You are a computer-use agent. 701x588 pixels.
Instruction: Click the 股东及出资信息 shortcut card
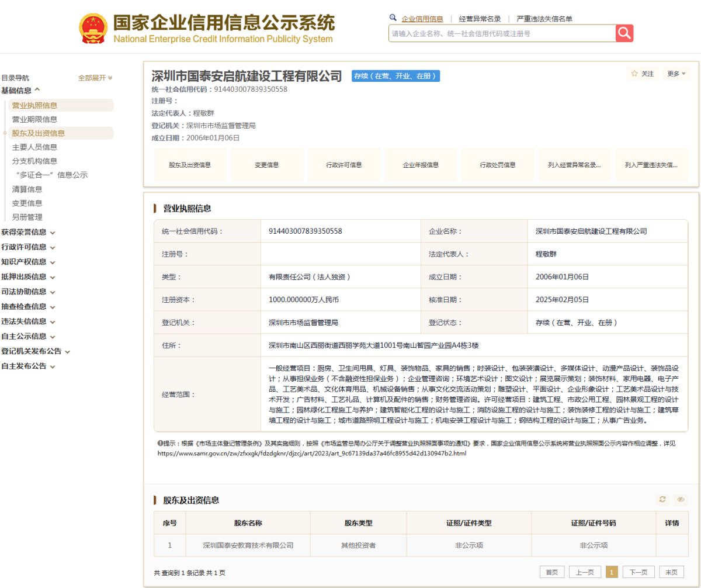coord(190,165)
